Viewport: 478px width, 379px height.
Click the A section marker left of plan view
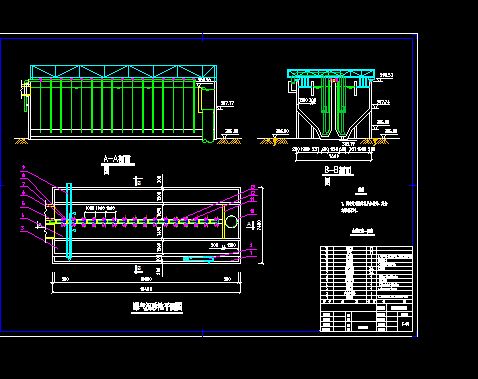coord(40,226)
